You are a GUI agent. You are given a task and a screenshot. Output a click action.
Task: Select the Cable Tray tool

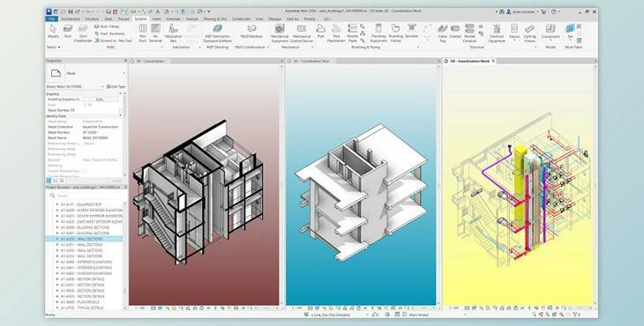coord(442,33)
